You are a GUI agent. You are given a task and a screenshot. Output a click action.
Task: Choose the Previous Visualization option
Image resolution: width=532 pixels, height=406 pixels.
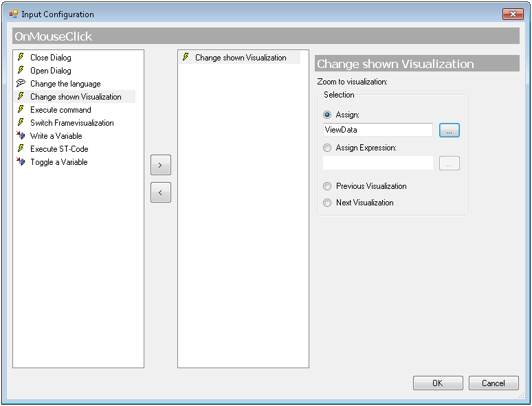[327, 186]
